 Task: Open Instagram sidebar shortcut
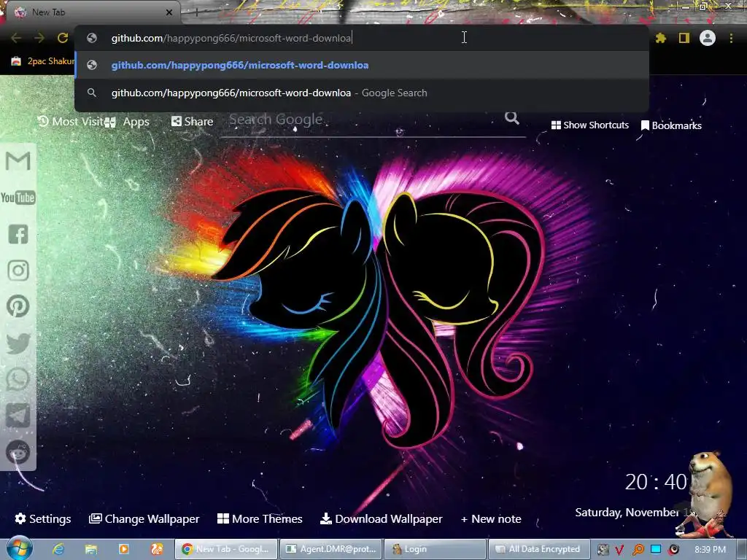click(x=18, y=271)
